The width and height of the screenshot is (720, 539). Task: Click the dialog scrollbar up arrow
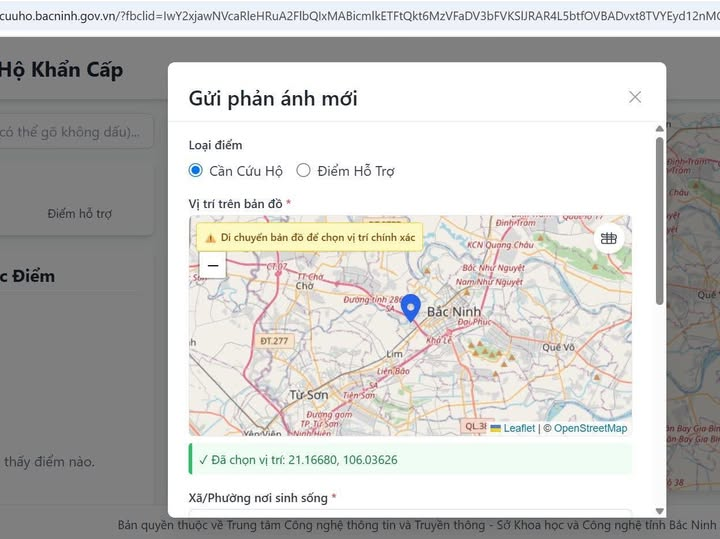pyautogui.click(x=659, y=128)
